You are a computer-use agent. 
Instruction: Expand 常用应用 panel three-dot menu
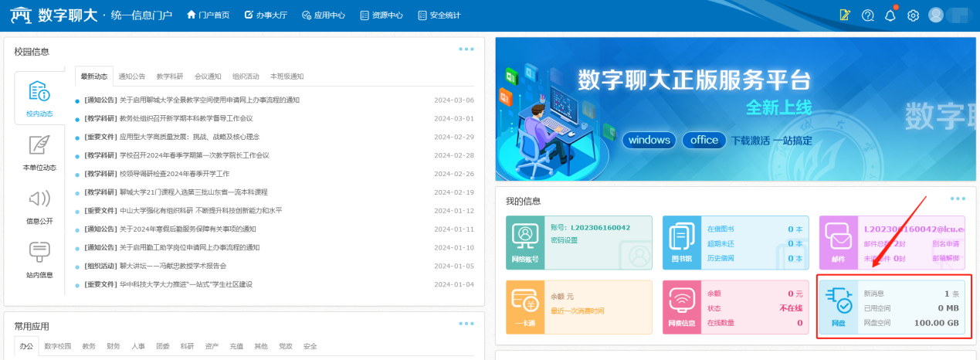(x=466, y=324)
